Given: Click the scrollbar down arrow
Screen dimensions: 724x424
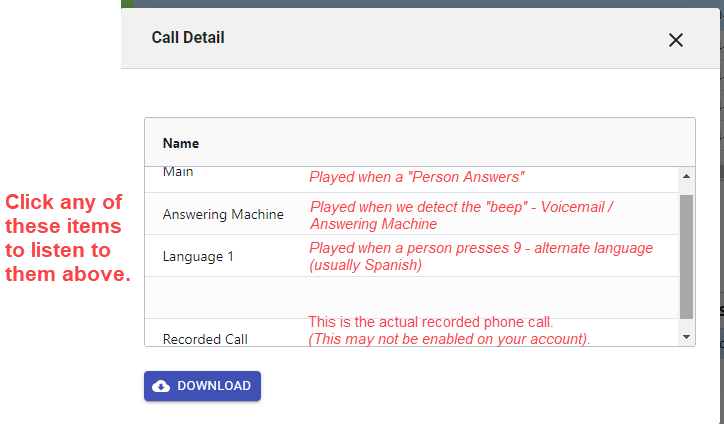Looking at the screenshot, I should (x=686, y=337).
